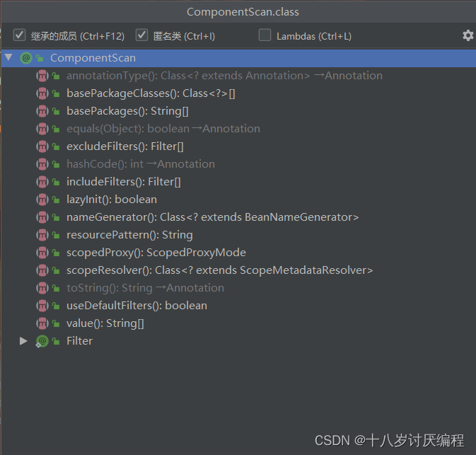The width and height of the screenshot is (476, 455).
Task: Click public lock icon beside useDefaultFilters()
Action: (56, 306)
